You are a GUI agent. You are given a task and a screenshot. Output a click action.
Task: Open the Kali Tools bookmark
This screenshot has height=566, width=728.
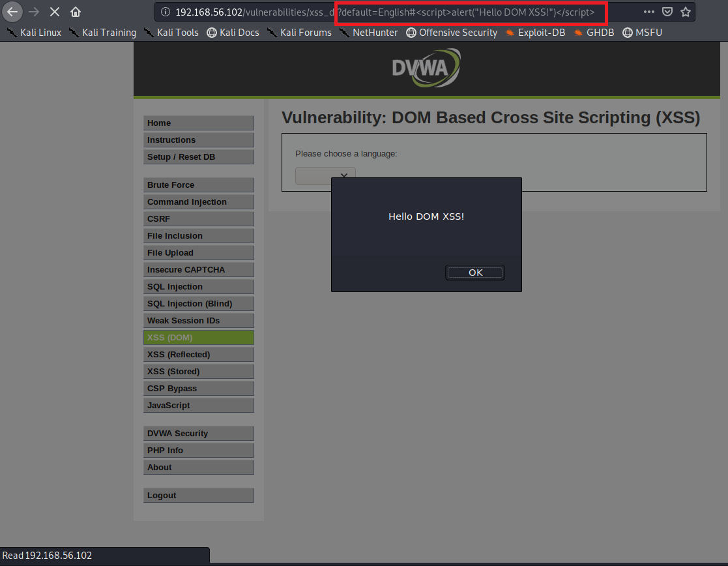[171, 33]
